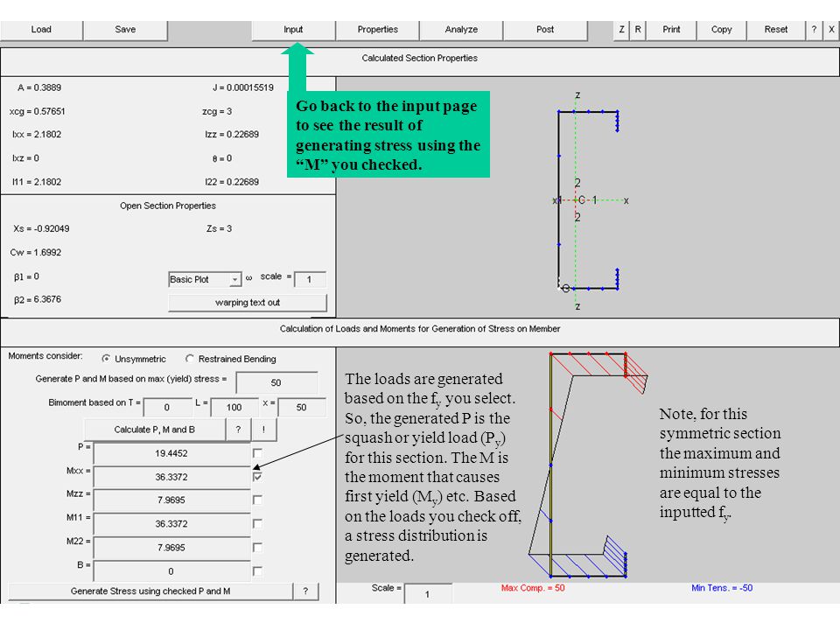The height and width of the screenshot is (630, 840).
Task: Click the ? button beside Generate Stress
Action: pyautogui.click(x=306, y=591)
